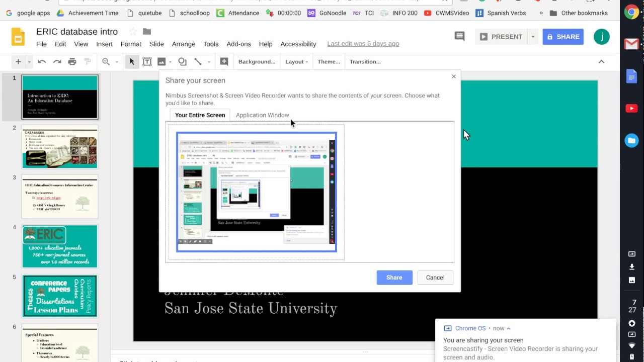Expand the image insert dropdown arrow
This screenshot has height=362, width=644.
click(170, 62)
